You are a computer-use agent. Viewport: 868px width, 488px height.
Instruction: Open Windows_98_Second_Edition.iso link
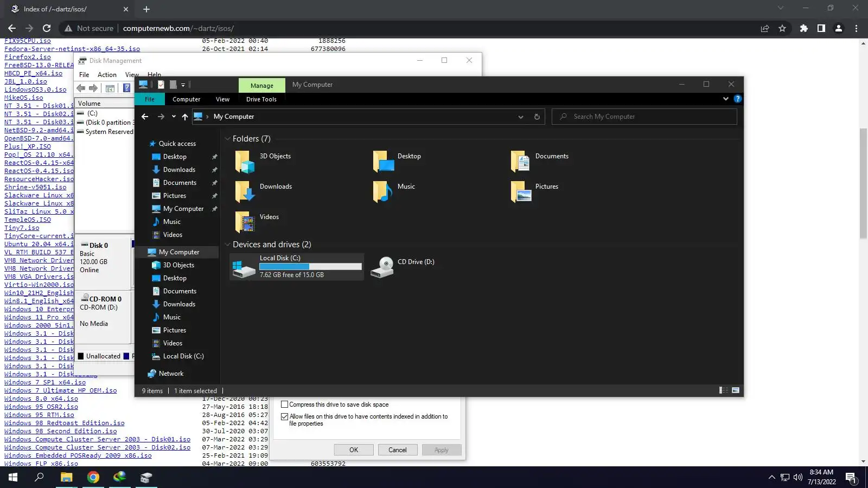[61, 431]
